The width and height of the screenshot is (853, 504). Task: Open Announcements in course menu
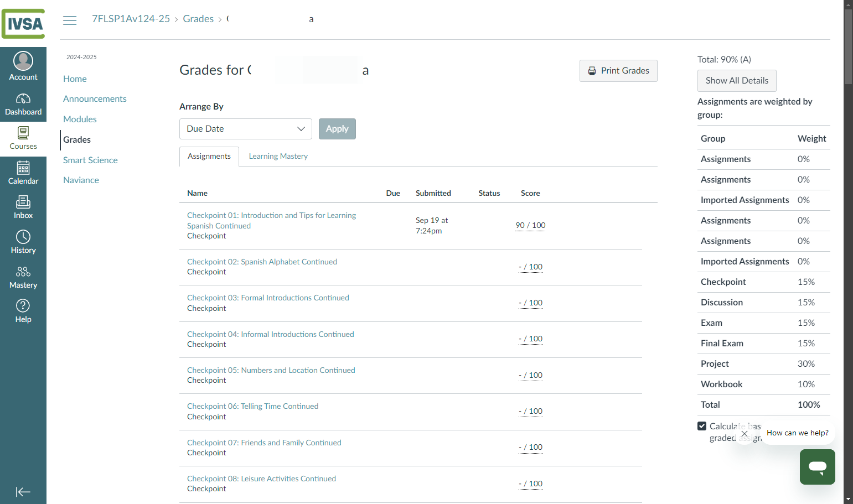95,99
